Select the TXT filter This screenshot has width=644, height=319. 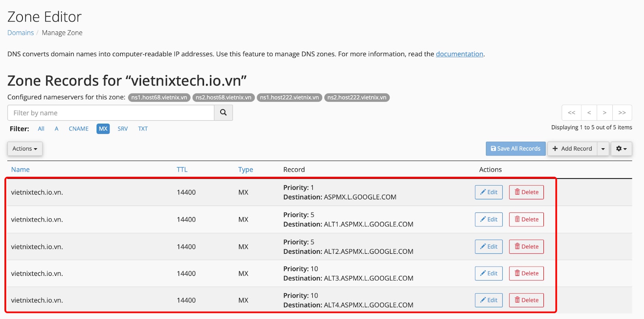(x=143, y=129)
